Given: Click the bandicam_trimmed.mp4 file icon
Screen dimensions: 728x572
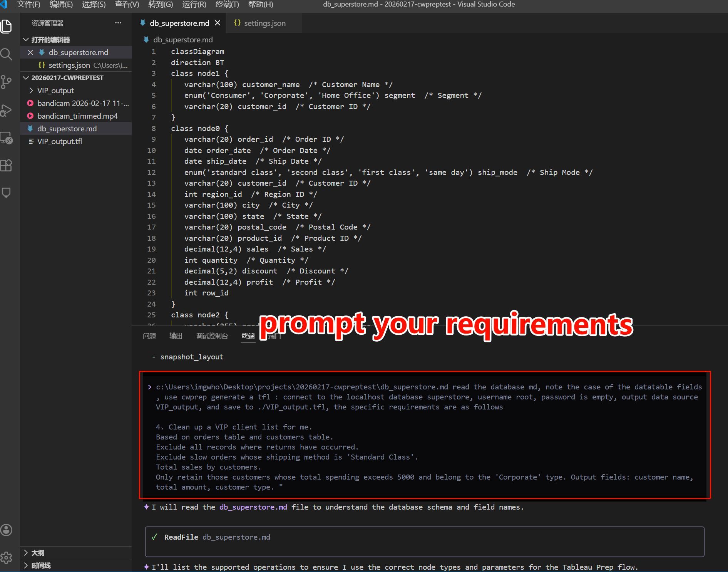Looking at the screenshot, I should (30, 116).
